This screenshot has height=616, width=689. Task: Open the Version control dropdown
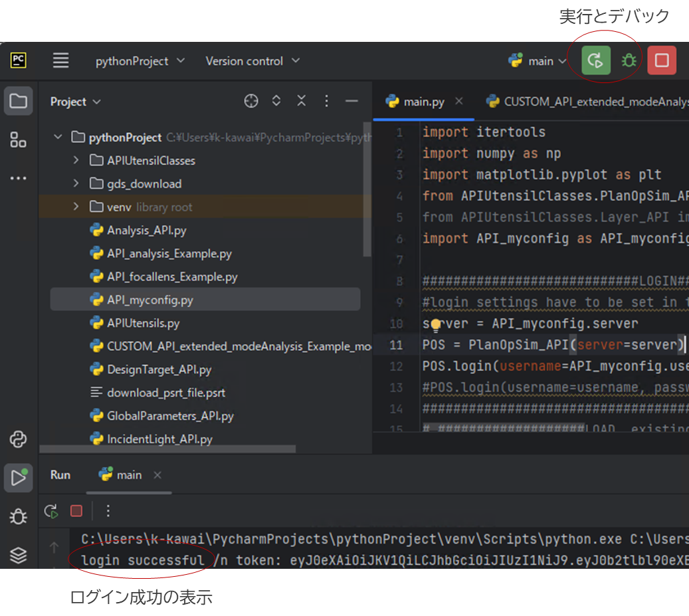(x=252, y=61)
